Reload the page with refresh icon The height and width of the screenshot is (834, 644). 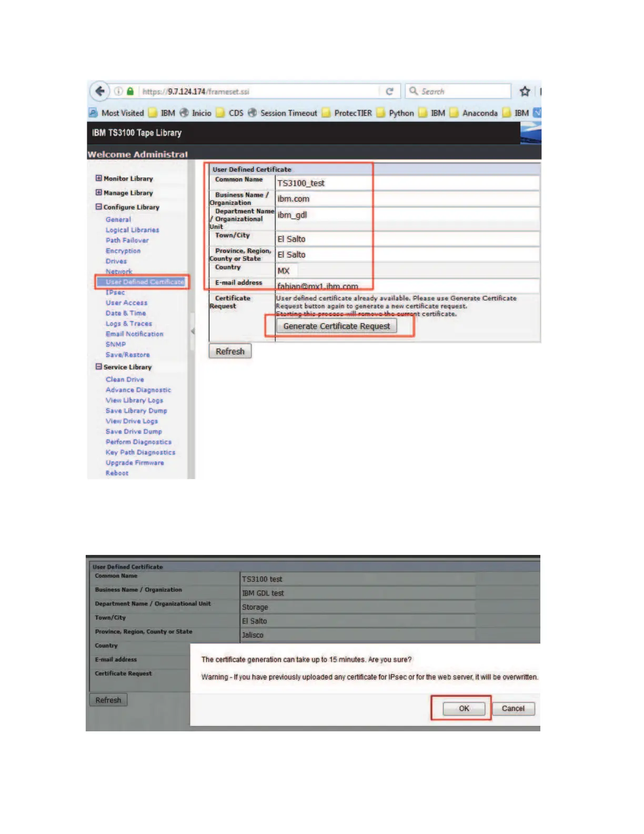point(389,91)
